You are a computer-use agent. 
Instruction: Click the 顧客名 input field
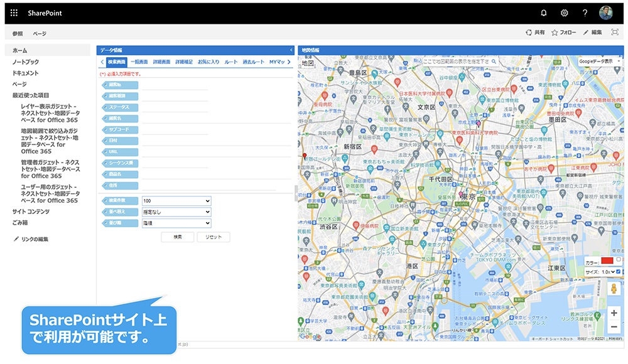click(x=216, y=119)
